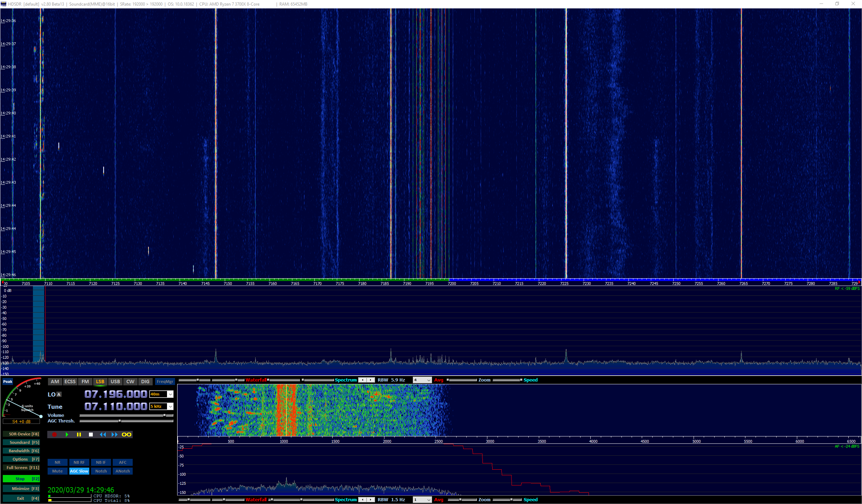Click the play button in transport controls
Viewport: 862px width, 504px height.
67,434
